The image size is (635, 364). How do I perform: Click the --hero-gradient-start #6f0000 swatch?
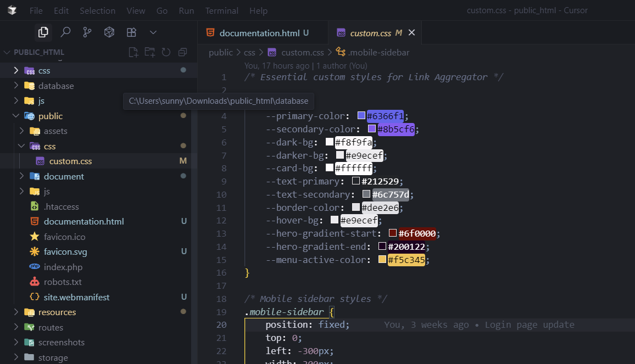pyautogui.click(x=392, y=233)
